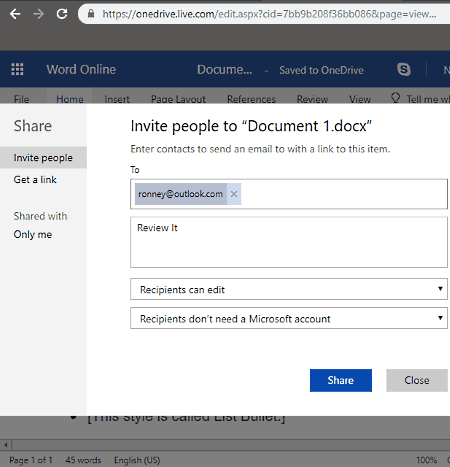This screenshot has width=450, height=467.
Task: Click English (US) language indicator
Action: [137, 460]
